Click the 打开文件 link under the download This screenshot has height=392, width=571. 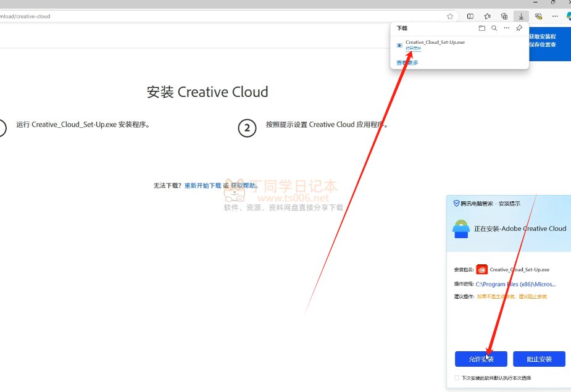[414, 48]
